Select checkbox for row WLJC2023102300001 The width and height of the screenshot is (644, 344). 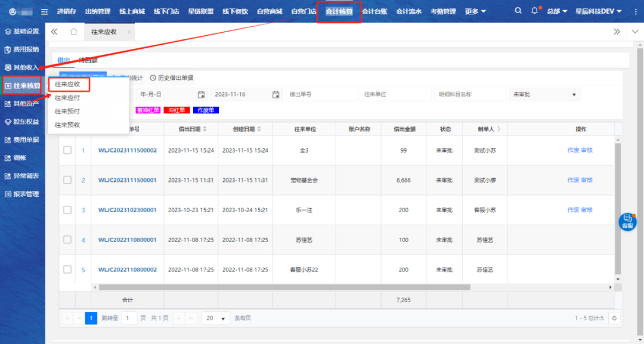point(67,210)
